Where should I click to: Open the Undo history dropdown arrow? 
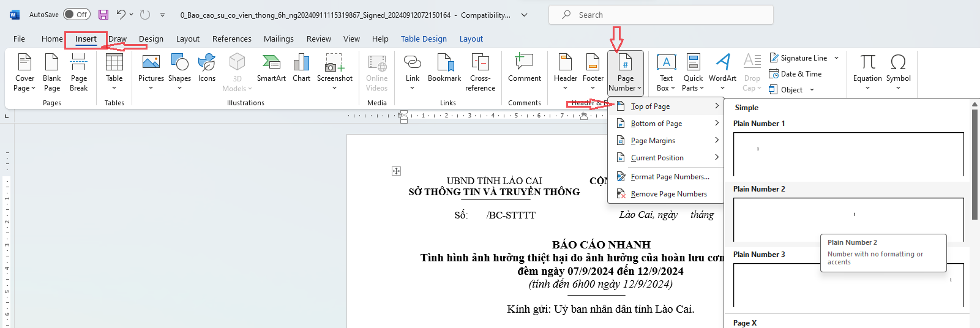(x=132, y=15)
